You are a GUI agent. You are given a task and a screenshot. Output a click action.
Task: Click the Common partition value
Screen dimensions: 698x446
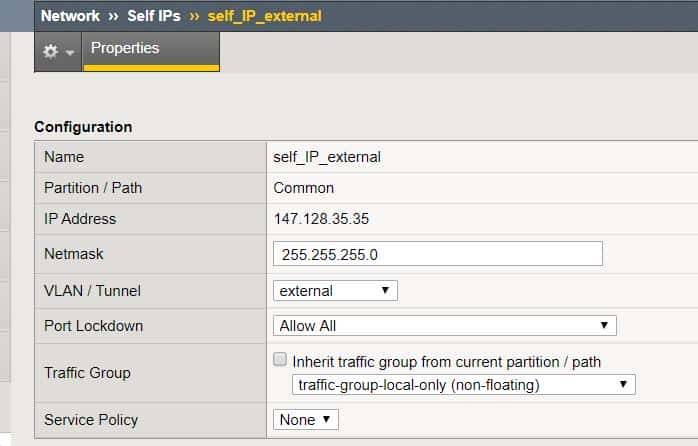[x=304, y=188]
